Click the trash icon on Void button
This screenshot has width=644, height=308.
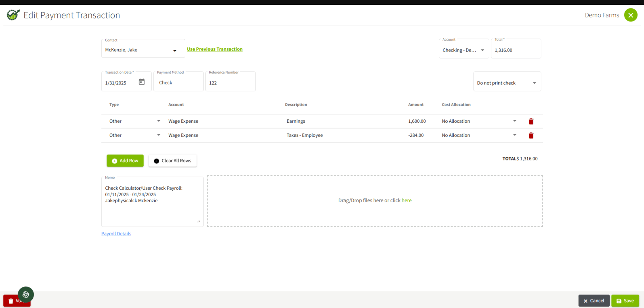coord(10,301)
